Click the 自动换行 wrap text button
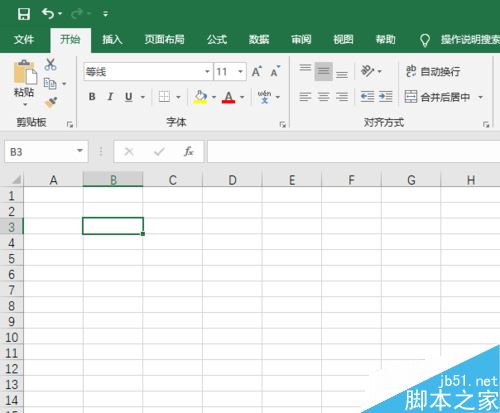 (x=433, y=71)
